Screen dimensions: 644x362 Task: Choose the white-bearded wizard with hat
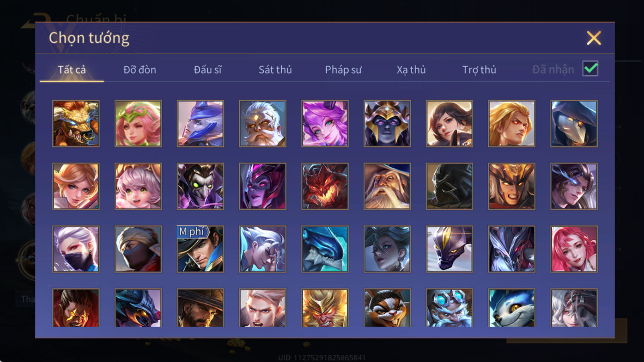click(387, 186)
